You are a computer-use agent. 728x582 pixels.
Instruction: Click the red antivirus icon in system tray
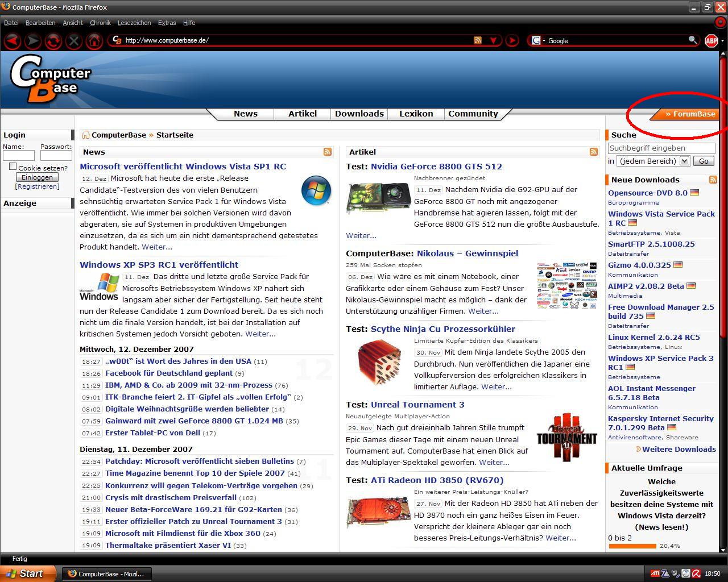pyautogui.click(x=696, y=573)
